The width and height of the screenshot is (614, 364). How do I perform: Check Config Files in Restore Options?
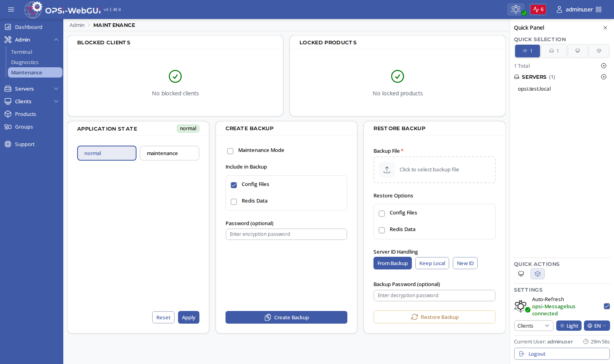click(382, 213)
